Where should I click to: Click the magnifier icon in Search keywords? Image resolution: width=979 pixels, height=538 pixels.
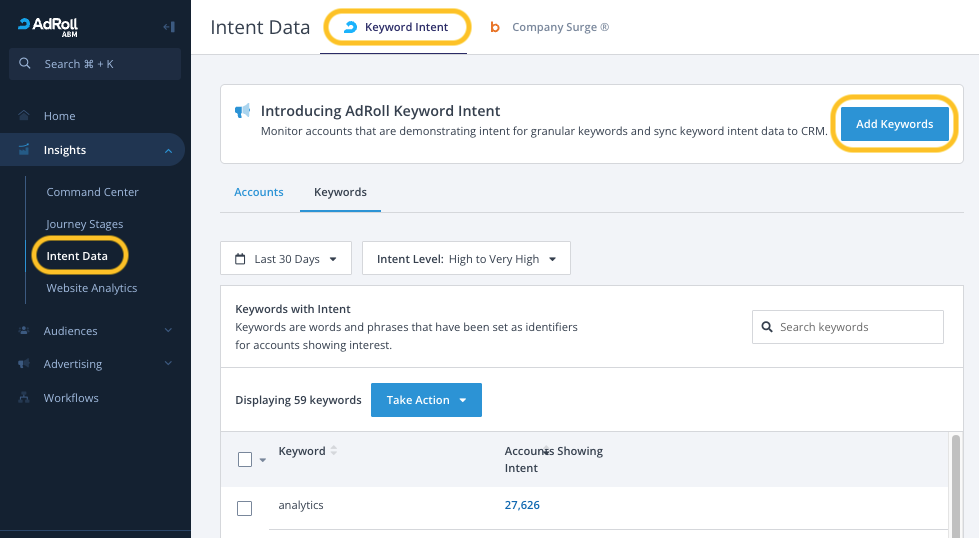767,327
